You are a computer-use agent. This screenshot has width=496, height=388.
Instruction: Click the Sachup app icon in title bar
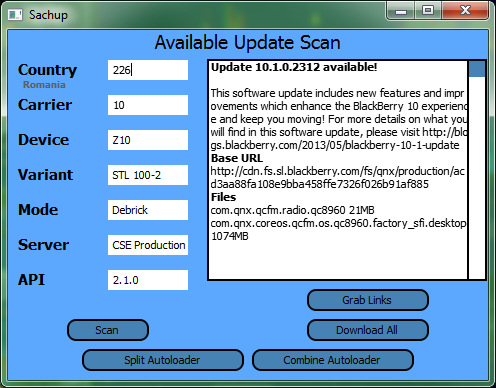point(15,15)
